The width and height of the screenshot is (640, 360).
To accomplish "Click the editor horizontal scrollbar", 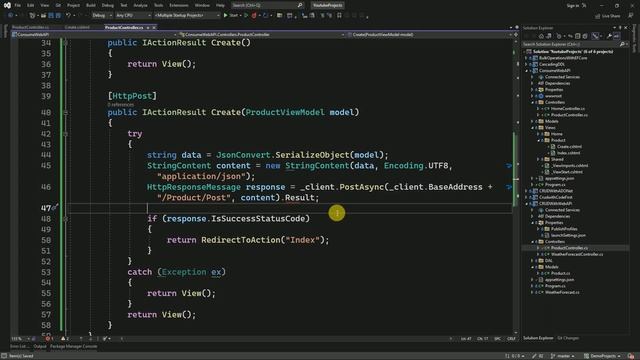I will point(286,339).
